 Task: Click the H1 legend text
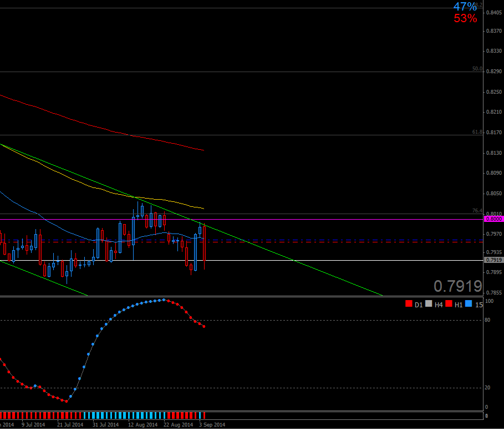(x=459, y=305)
